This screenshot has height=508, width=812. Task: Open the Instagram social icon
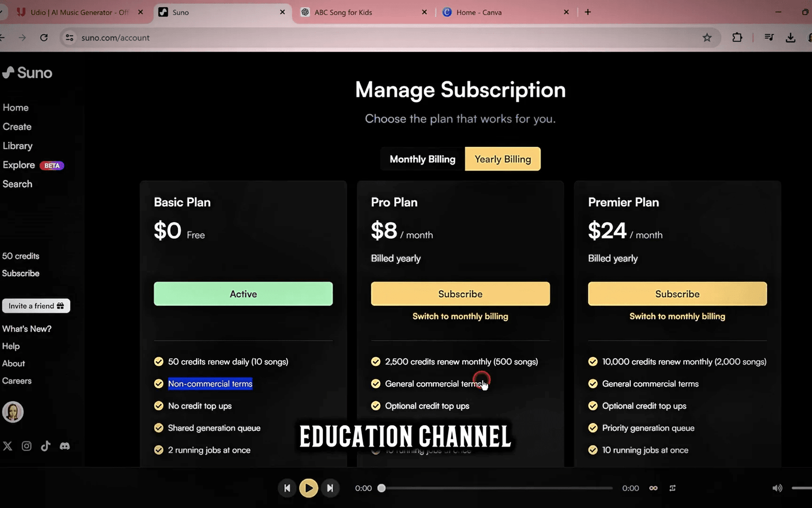point(26,446)
